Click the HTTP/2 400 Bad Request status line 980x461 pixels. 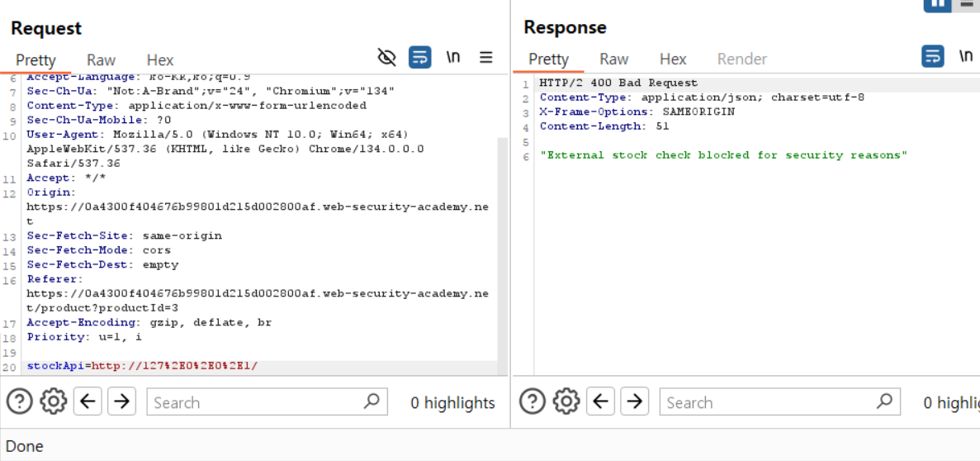click(x=618, y=83)
